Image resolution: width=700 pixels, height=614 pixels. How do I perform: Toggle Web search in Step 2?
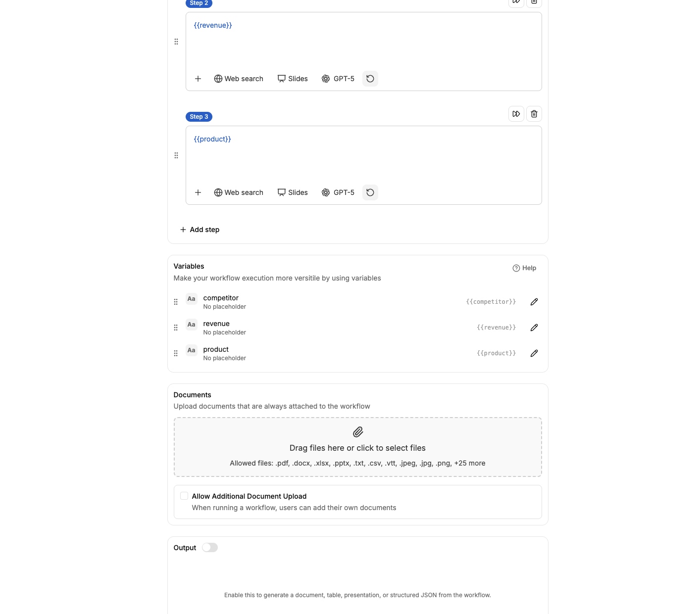tap(239, 79)
